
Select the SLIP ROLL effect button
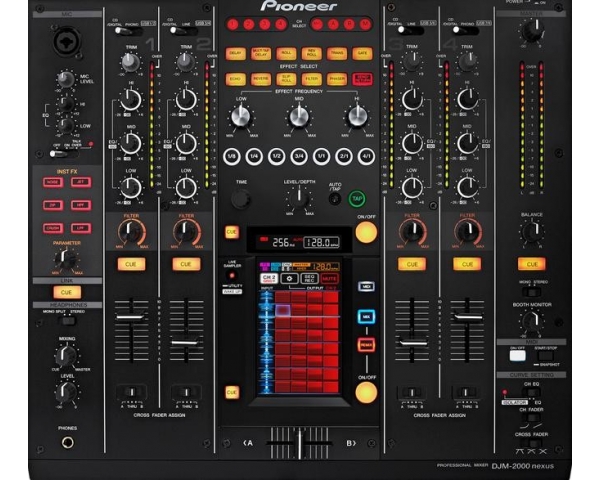pos(286,79)
